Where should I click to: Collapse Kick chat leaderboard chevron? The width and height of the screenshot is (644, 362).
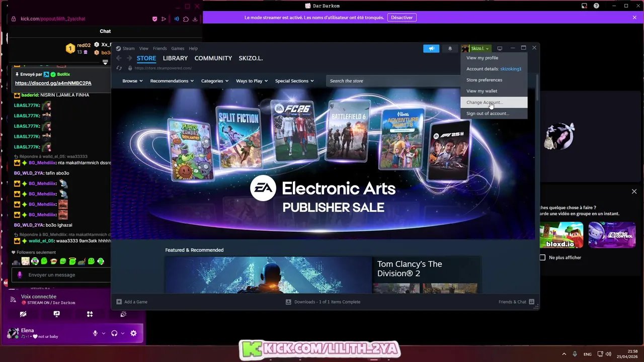pos(105,62)
